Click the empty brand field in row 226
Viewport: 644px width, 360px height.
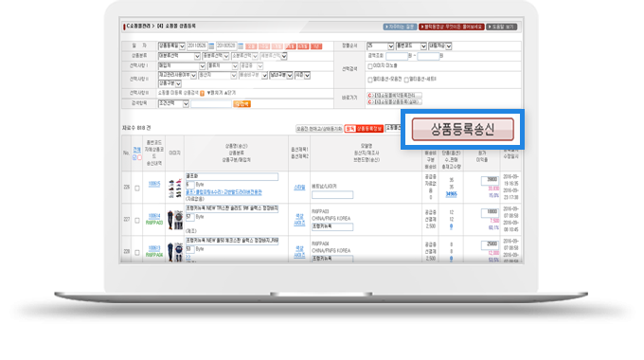tap(332, 195)
